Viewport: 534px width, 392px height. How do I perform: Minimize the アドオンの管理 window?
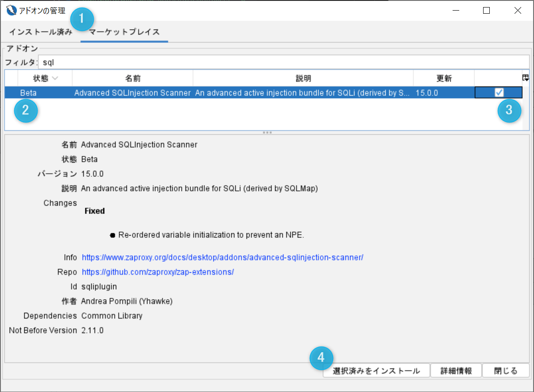pos(455,11)
